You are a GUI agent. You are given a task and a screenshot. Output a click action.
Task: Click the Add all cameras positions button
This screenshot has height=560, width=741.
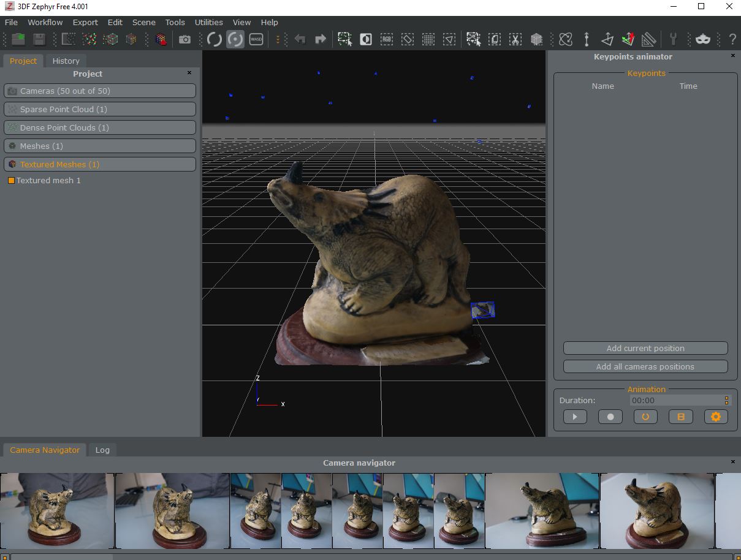[645, 366]
